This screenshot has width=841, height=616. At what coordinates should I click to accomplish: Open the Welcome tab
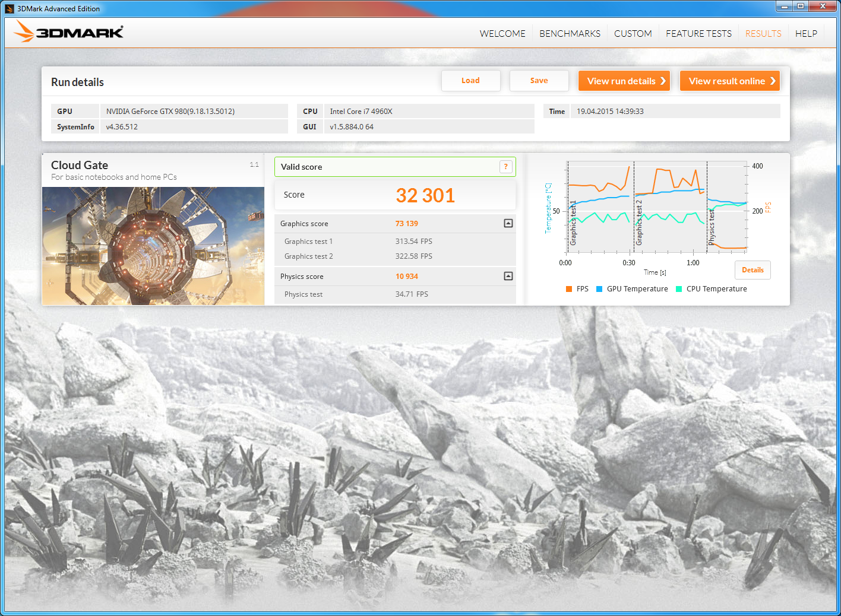click(x=502, y=34)
